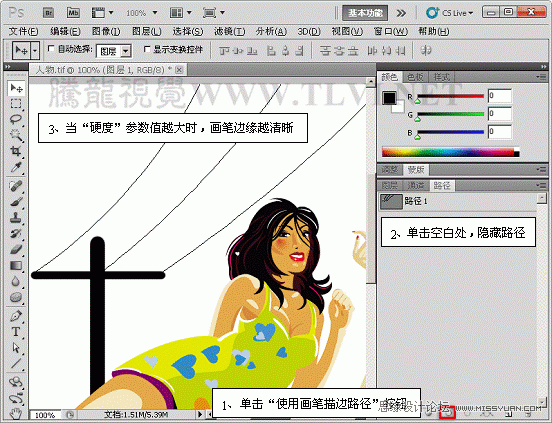Select the Clone Stamp tool

16,218
